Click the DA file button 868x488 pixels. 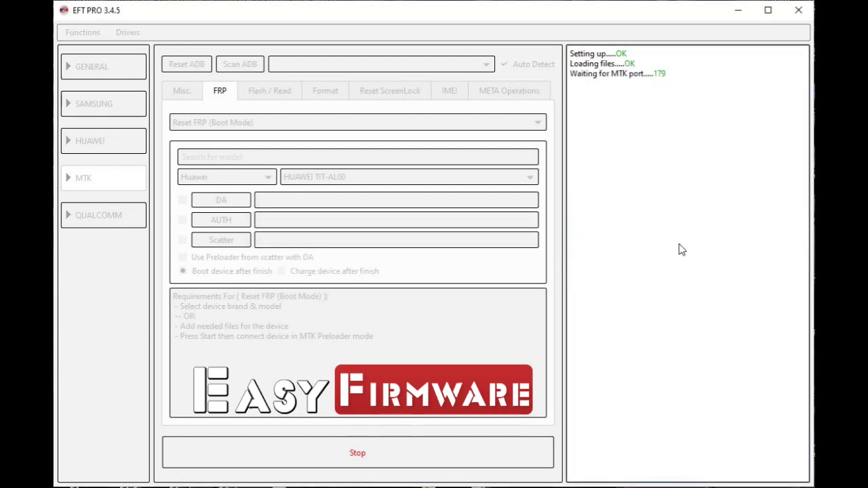[221, 200]
